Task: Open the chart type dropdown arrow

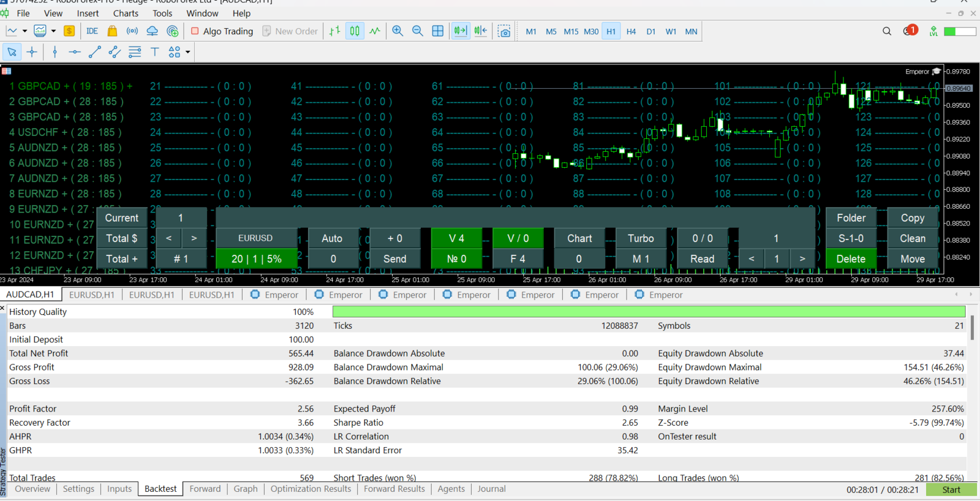Action: click(x=24, y=31)
